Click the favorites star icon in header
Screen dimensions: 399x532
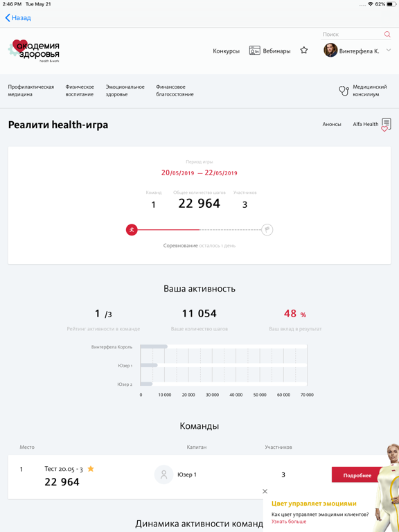tap(304, 50)
